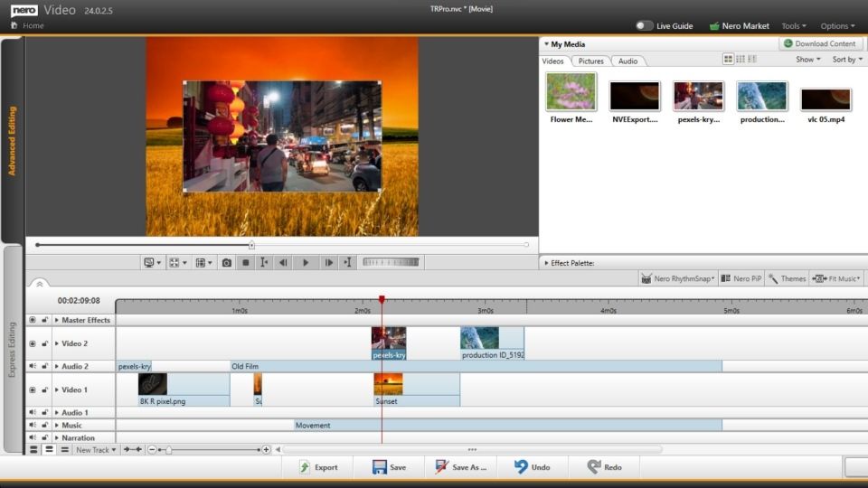Click the snapshot camera icon below the preview

pyautogui.click(x=226, y=263)
